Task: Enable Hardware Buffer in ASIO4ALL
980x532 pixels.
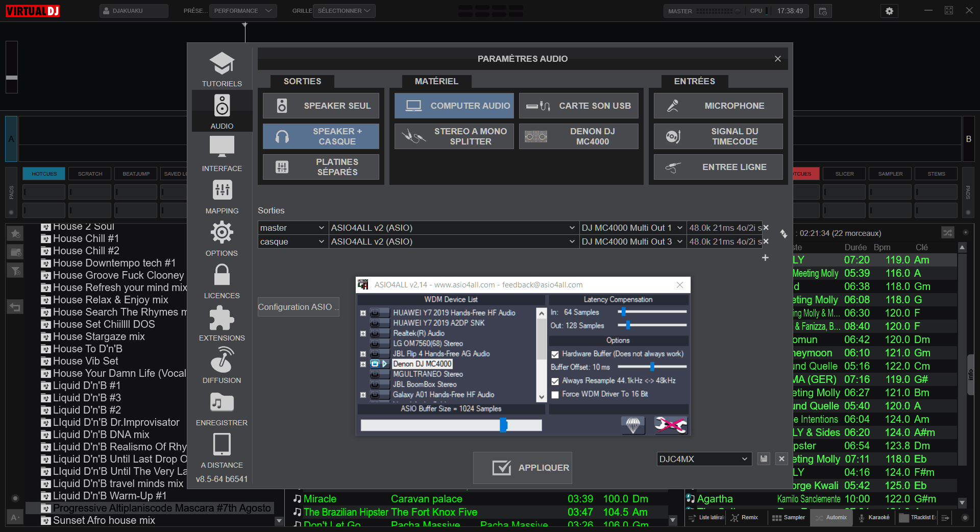Action: 554,353
